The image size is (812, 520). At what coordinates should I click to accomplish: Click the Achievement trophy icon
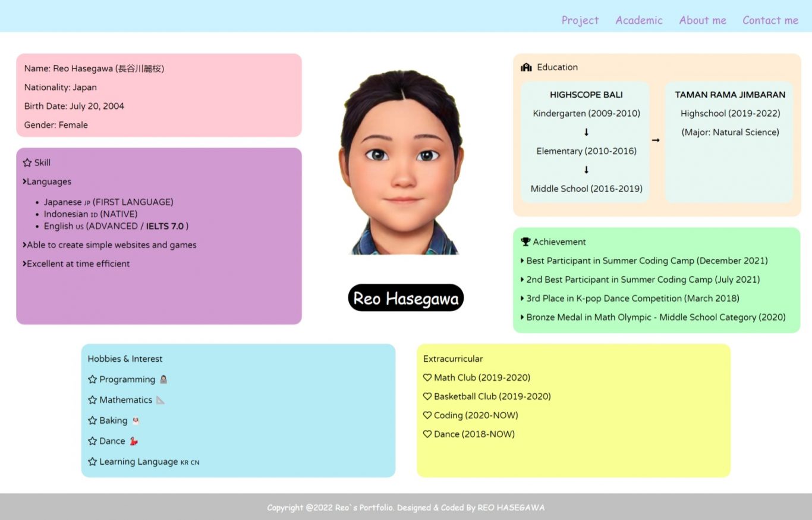[x=525, y=242]
